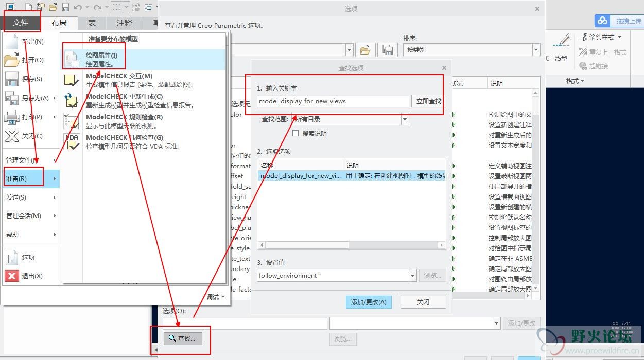Click the 绘图属性(I) icon in submenu
The width and height of the screenshot is (644, 360).
coord(72,60)
